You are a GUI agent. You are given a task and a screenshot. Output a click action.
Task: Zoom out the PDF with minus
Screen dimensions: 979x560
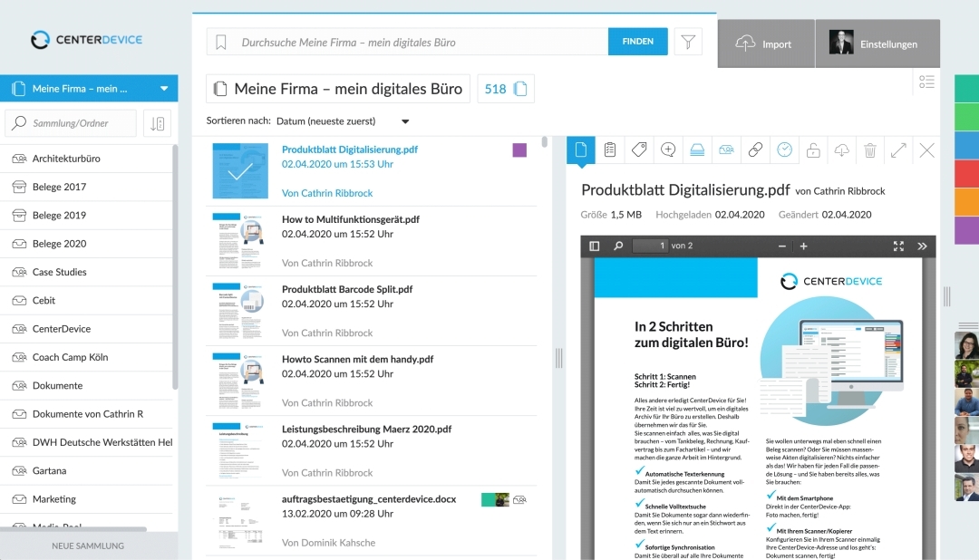(781, 246)
